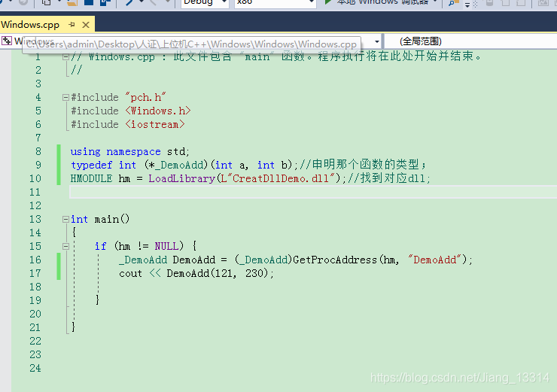Image resolution: width=557 pixels, height=392 pixels.
Task: Place cursor on empty line 11
Action: point(312,192)
